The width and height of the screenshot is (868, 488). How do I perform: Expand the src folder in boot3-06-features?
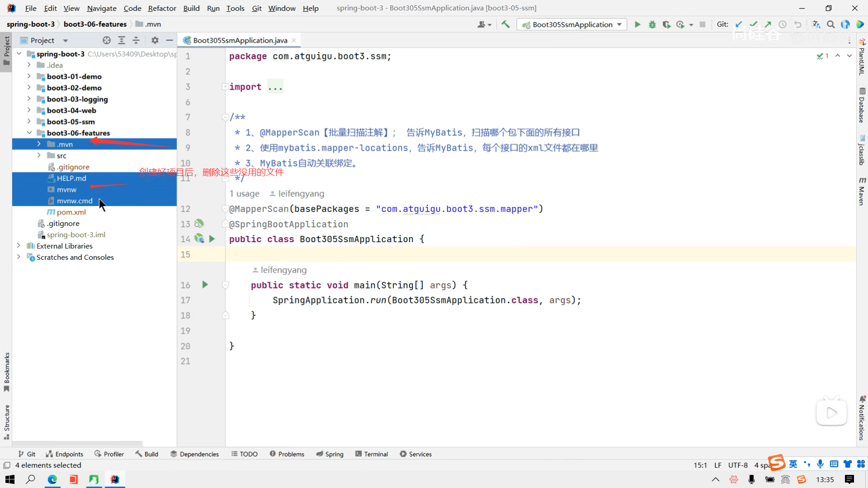click(39, 155)
